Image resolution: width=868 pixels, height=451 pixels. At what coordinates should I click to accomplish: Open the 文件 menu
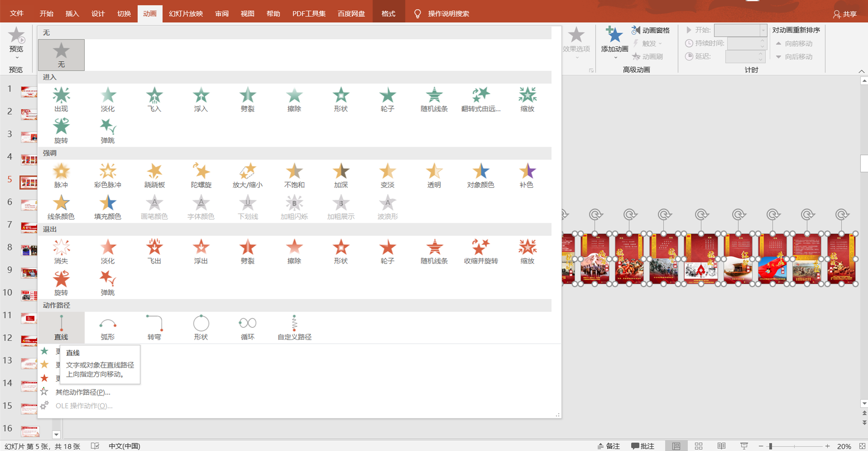click(x=17, y=14)
